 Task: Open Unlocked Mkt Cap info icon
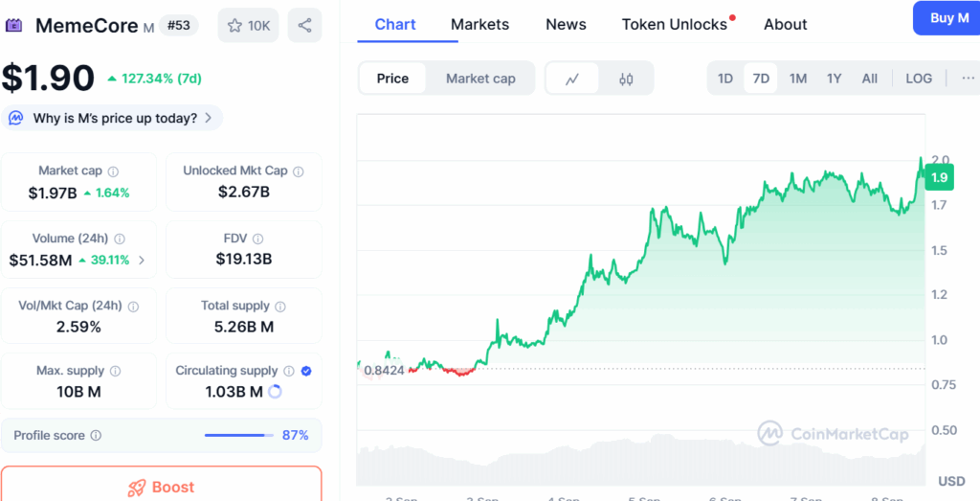click(299, 171)
